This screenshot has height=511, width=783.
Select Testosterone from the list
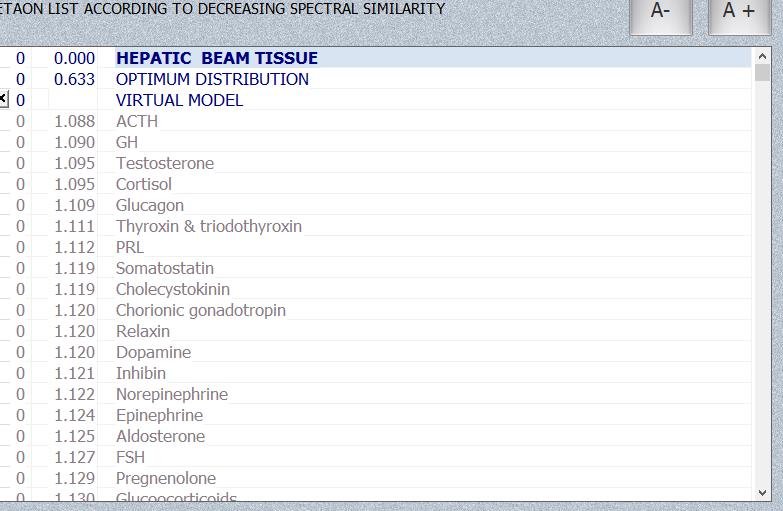165,163
